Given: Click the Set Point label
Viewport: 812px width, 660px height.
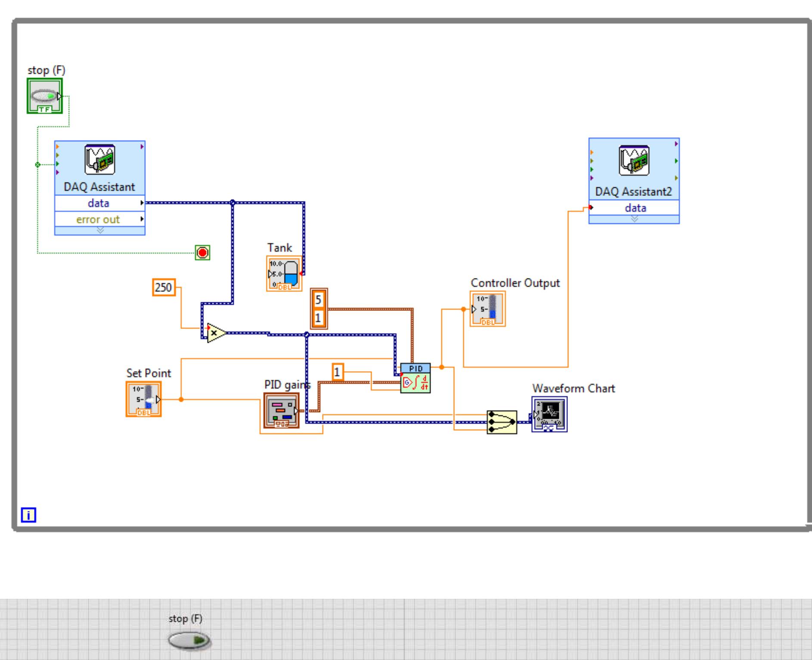Looking at the screenshot, I should tap(149, 373).
